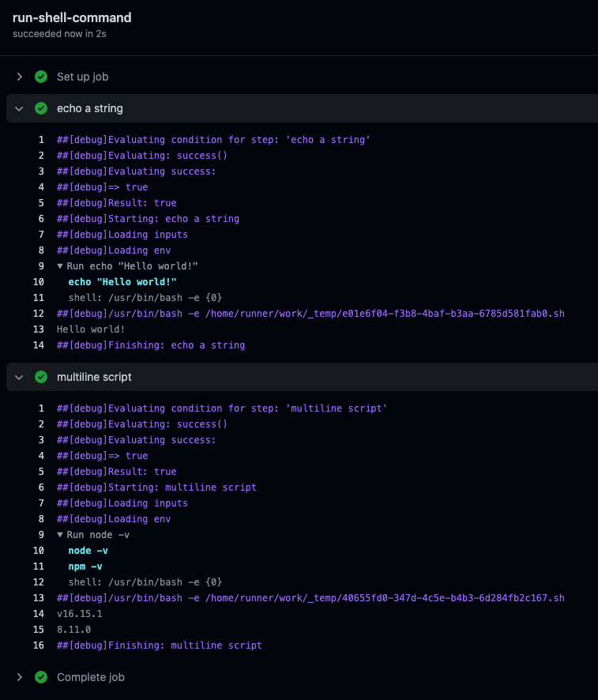The height and width of the screenshot is (700, 598).
Task: Open the Complete job step label
Action: pyautogui.click(x=90, y=677)
